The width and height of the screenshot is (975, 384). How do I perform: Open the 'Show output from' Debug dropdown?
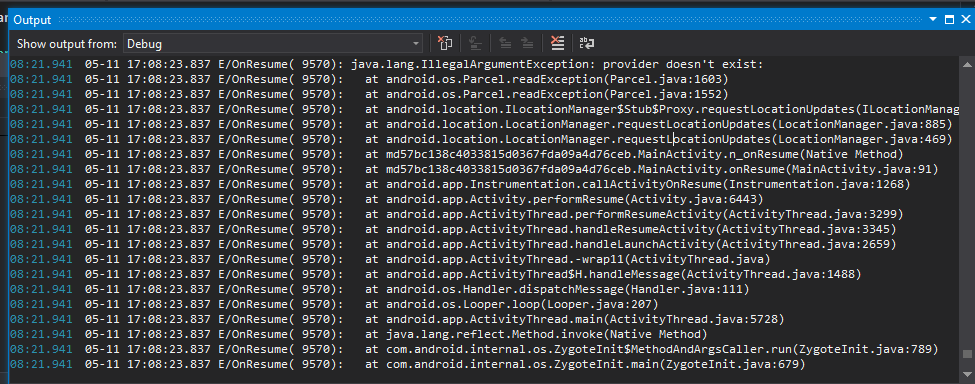point(272,43)
